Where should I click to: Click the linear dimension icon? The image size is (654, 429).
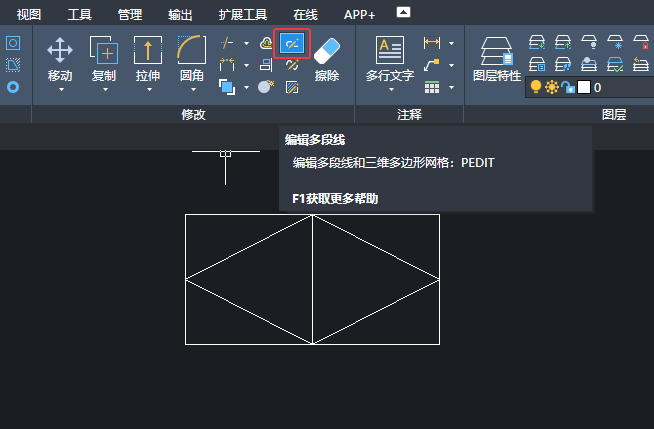coord(432,43)
